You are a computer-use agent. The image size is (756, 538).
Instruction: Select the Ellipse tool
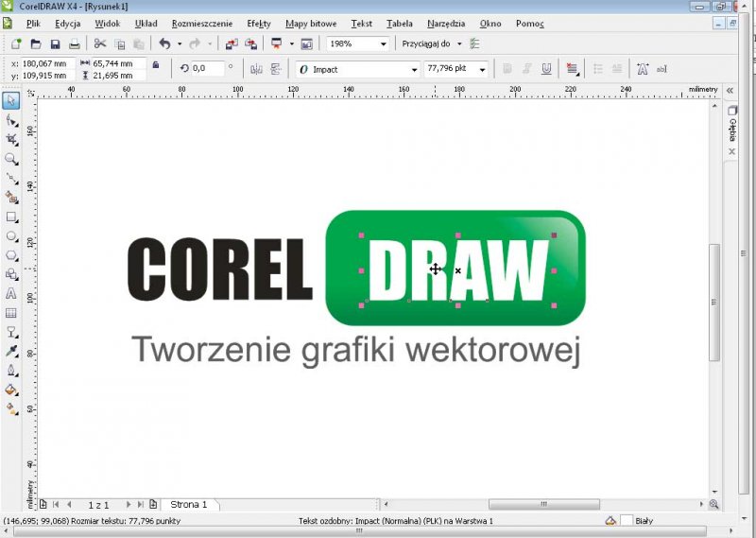[11, 236]
